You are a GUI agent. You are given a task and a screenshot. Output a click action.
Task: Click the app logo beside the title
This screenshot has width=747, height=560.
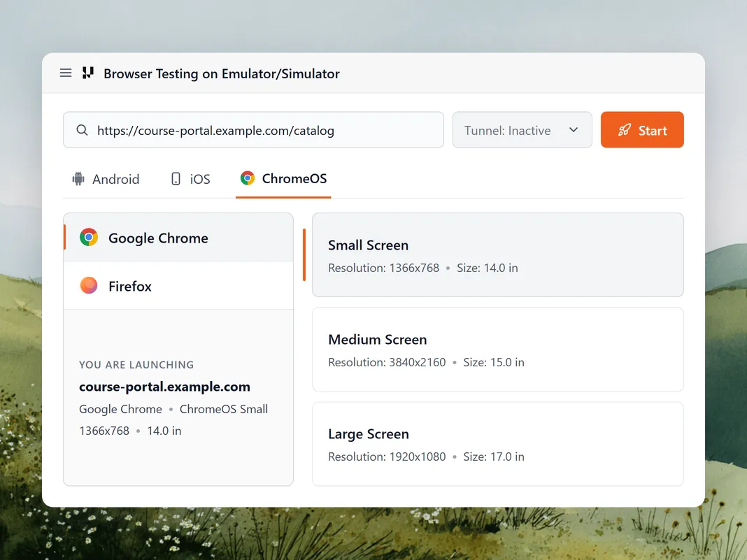pyautogui.click(x=88, y=73)
